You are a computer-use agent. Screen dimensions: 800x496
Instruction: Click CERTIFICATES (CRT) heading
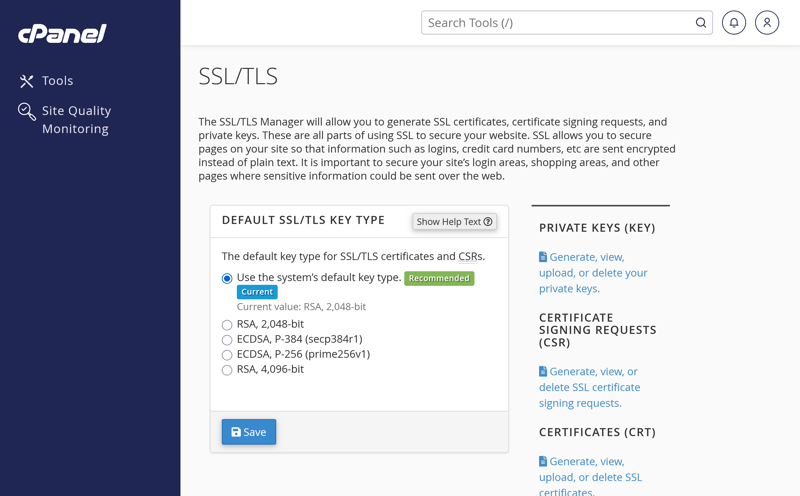point(597,432)
